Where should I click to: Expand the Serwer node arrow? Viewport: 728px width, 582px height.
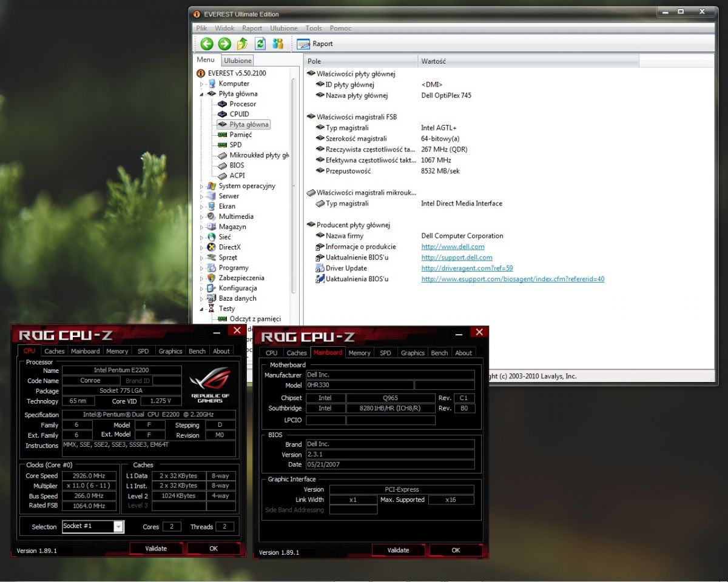(202, 196)
